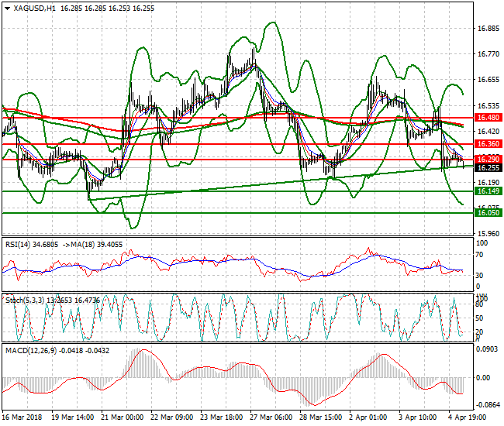Image resolution: width=504 pixels, height=426 pixels.
Task: Click the green 16.050 support price tag
Action: 486,213
